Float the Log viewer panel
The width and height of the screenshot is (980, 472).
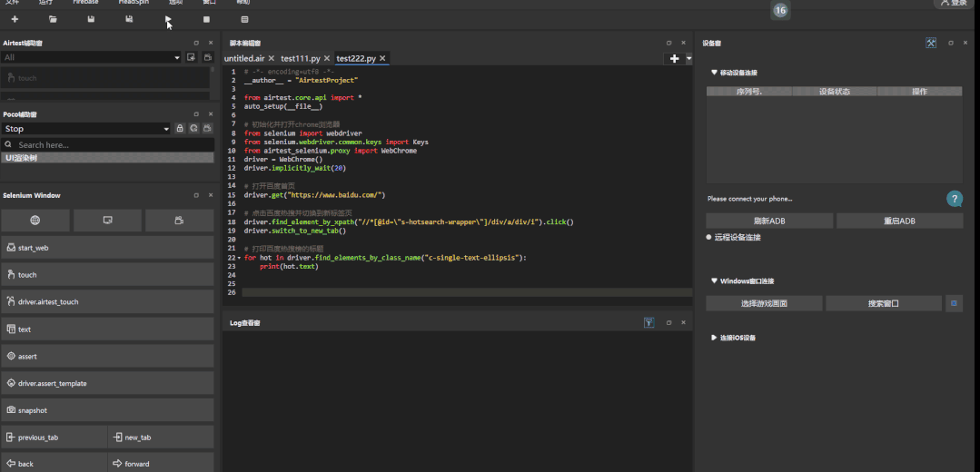tap(668, 323)
